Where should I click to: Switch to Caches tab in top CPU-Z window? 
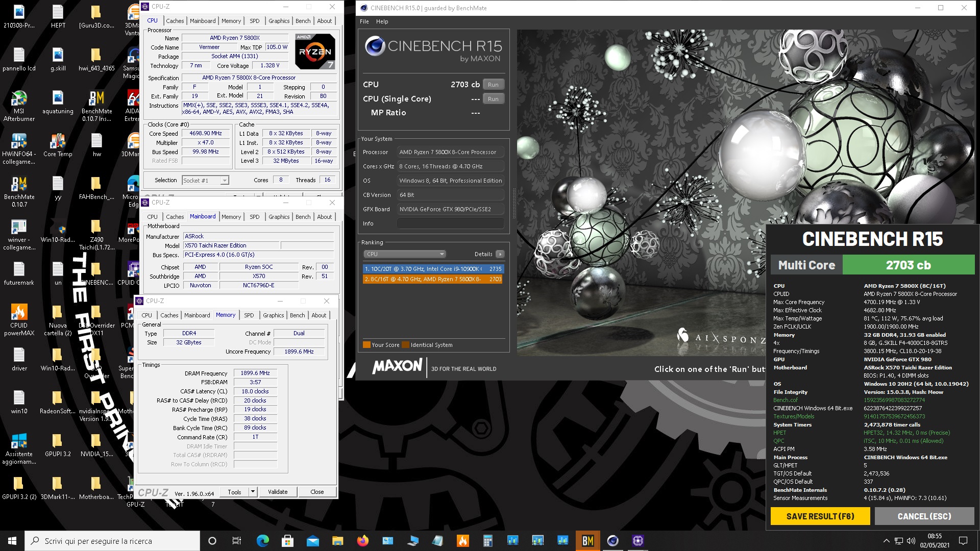pyautogui.click(x=175, y=21)
